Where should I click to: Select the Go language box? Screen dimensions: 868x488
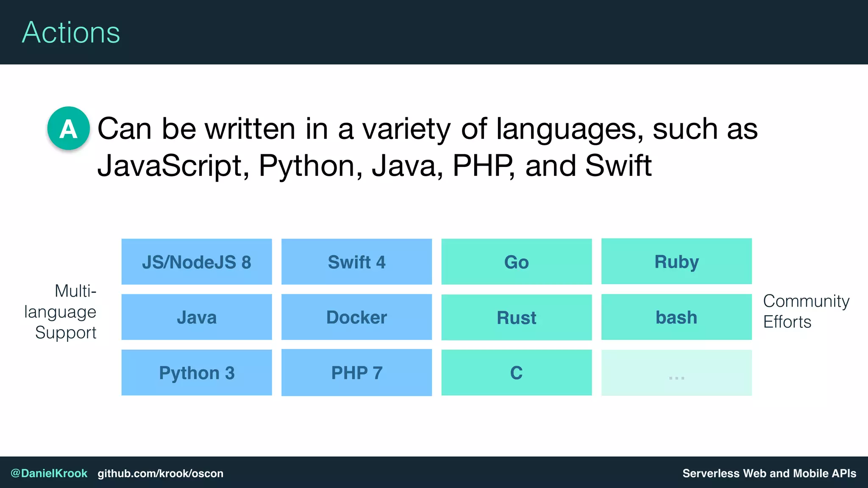516,262
